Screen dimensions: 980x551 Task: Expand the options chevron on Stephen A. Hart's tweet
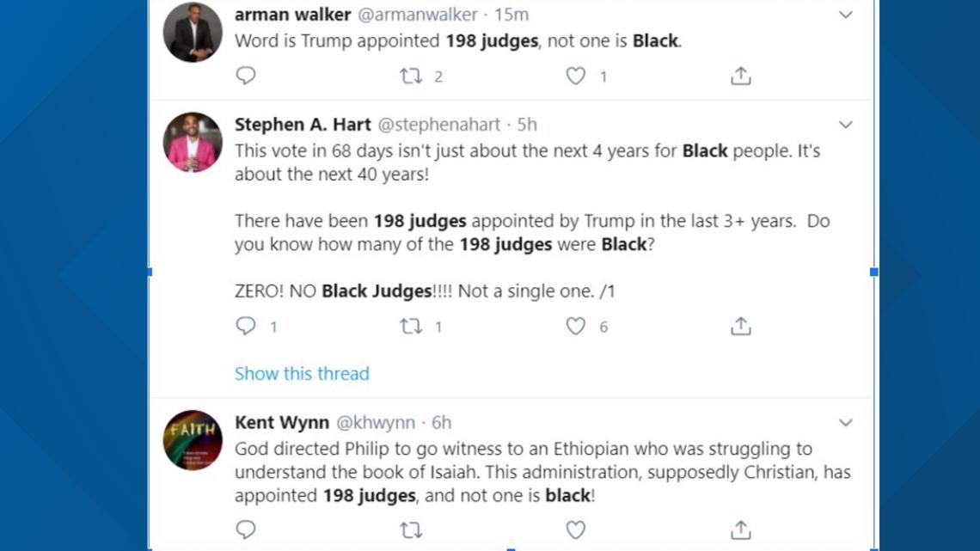pos(846,125)
